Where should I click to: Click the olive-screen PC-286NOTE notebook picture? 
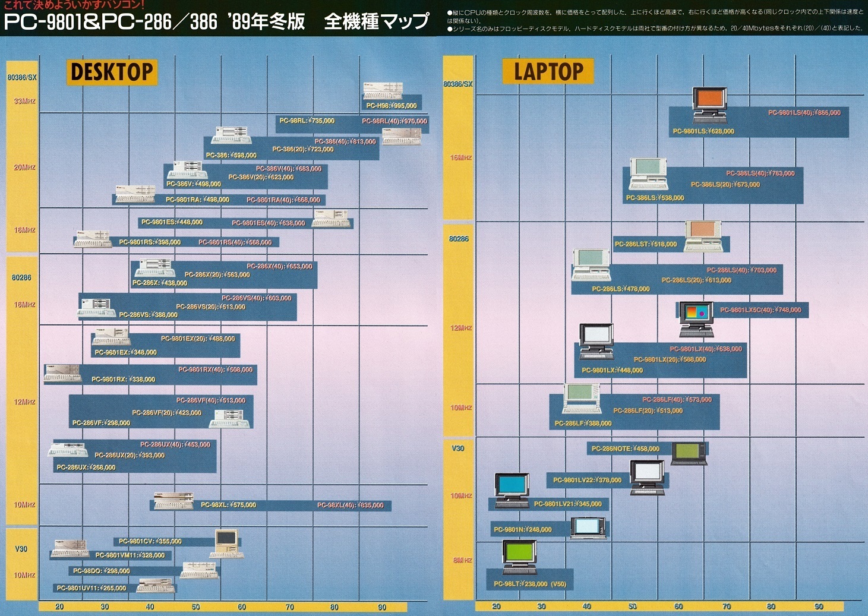coord(689,453)
